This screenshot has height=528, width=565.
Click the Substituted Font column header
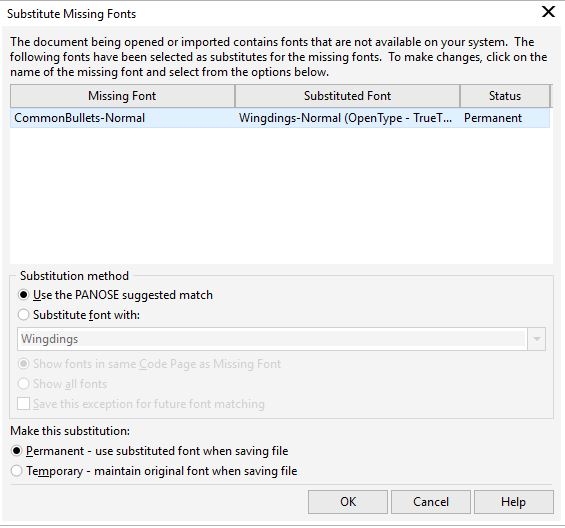click(347, 96)
